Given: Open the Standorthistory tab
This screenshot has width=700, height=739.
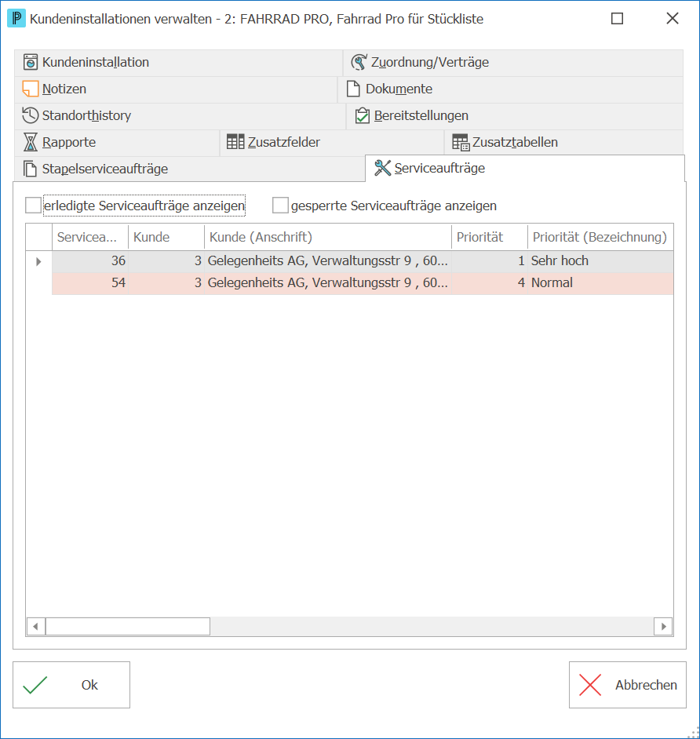Looking at the screenshot, I should pos(180,116).
